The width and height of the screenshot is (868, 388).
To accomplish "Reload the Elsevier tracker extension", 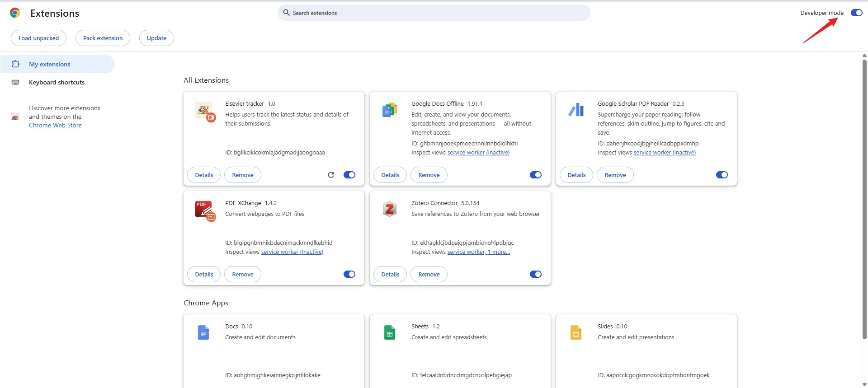I will (331, 175).
